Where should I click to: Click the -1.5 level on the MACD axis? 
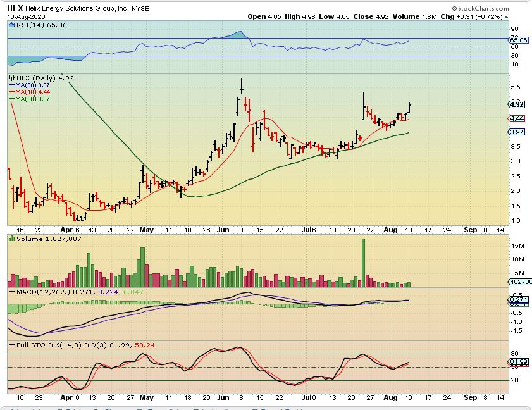point(516,331)
